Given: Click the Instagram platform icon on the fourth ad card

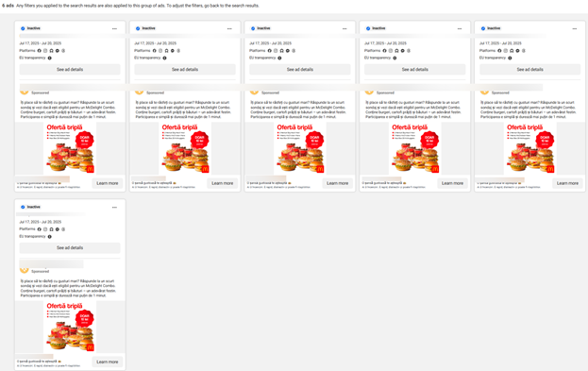Looking at the screenshot, I should coord(391,51).
